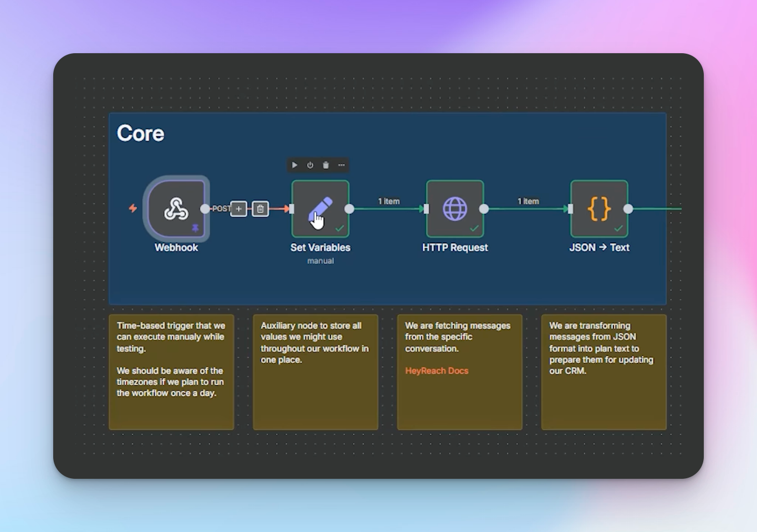Screen dimensions: 757x532
Task: Click the timezones paragraph in first sticky note
Action: [x=170, y=382]
